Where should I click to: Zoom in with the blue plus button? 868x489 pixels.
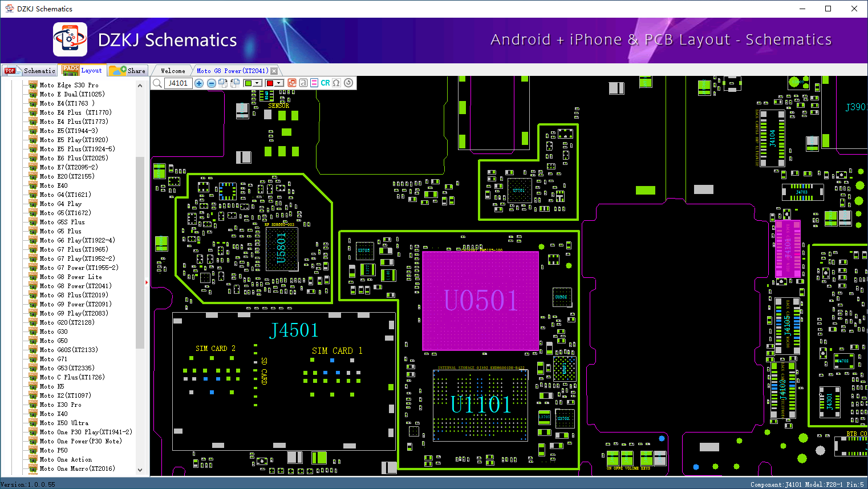coord(199,83)
